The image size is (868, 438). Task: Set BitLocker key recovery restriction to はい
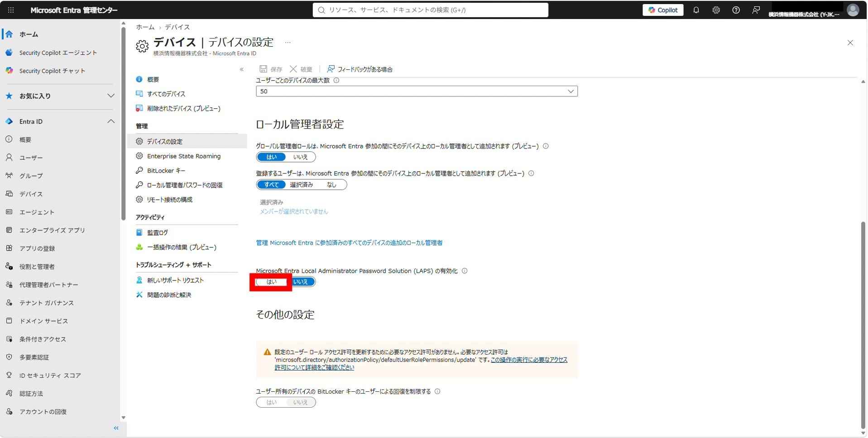coord(271,402)
